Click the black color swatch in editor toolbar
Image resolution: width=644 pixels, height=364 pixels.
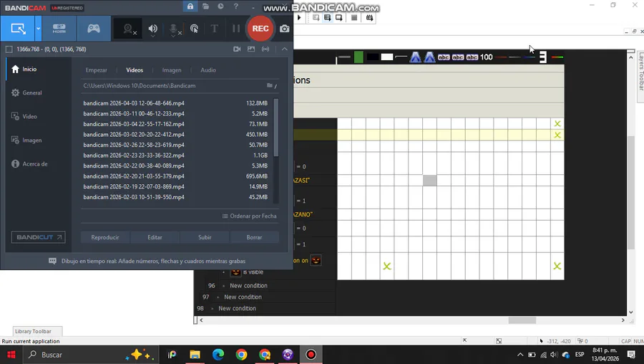point(373,57)
